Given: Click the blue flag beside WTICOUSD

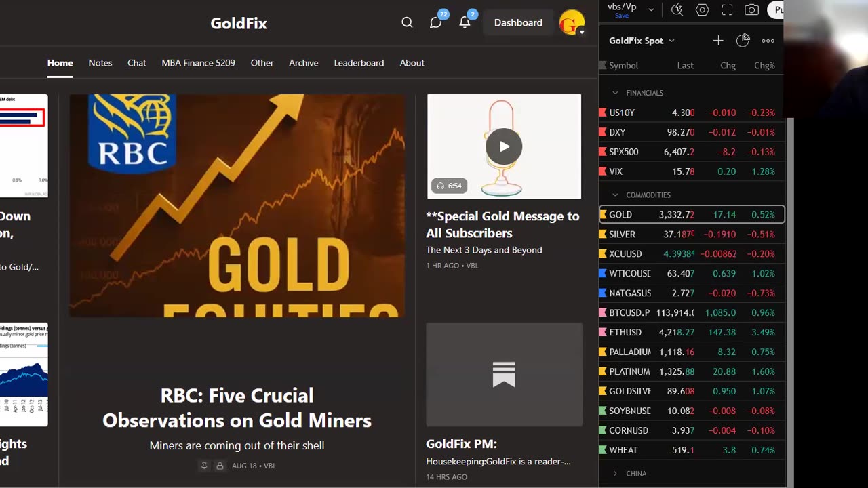Looking at the screenshot, I should [x=602, y=273].
